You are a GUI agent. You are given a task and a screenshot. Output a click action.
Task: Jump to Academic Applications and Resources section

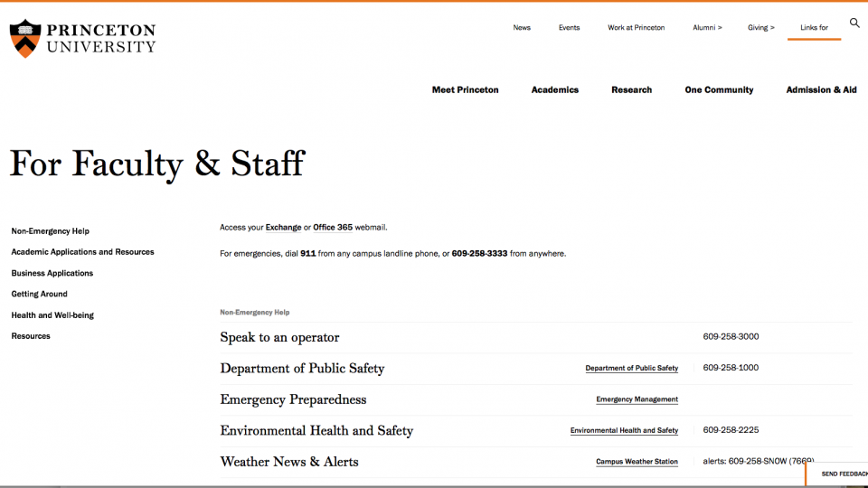(82, 252)
